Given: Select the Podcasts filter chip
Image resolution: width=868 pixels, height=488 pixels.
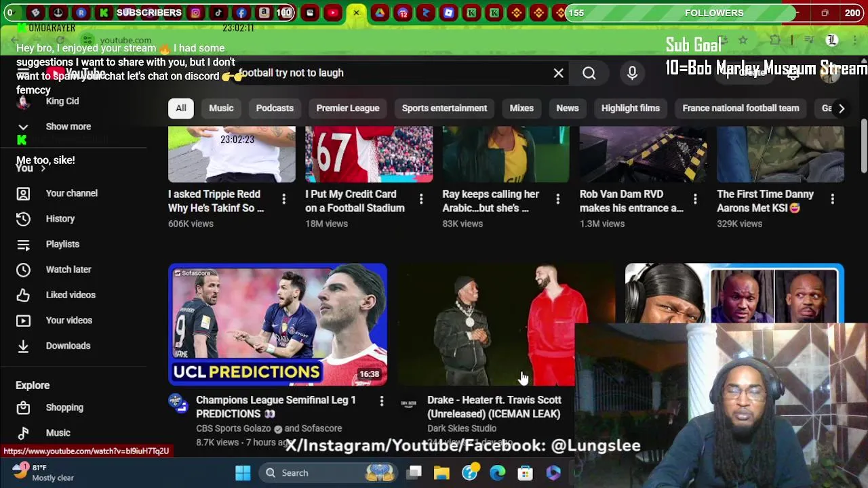Looking at the screenshot, I should (x=275, y=108).
